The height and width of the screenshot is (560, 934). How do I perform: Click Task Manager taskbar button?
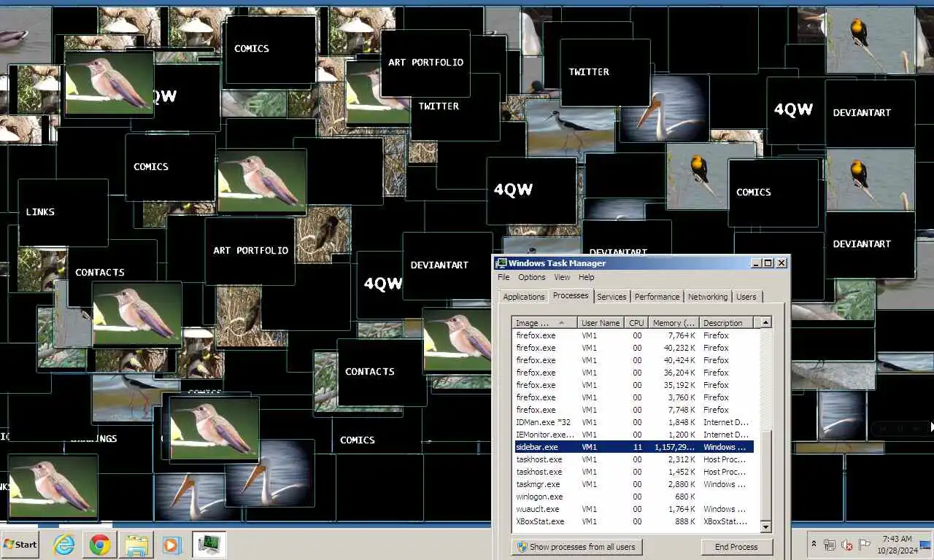[x=209, y=544]
